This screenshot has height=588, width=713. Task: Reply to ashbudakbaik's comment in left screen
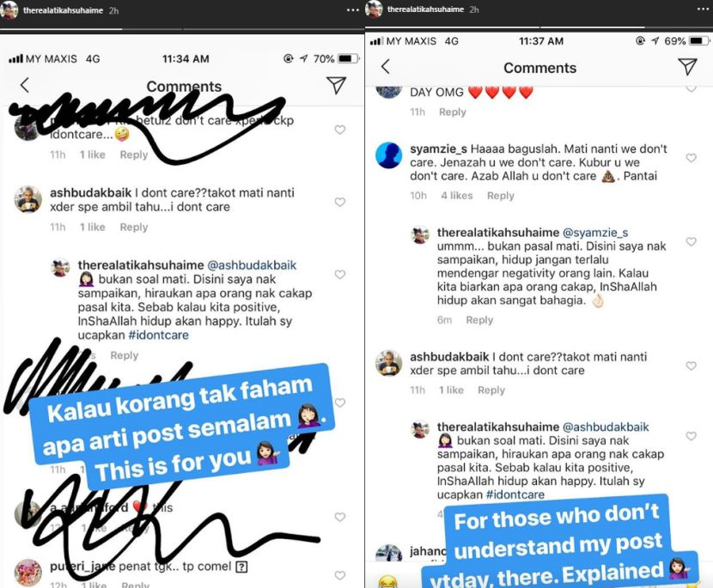(x=134, y=227)
